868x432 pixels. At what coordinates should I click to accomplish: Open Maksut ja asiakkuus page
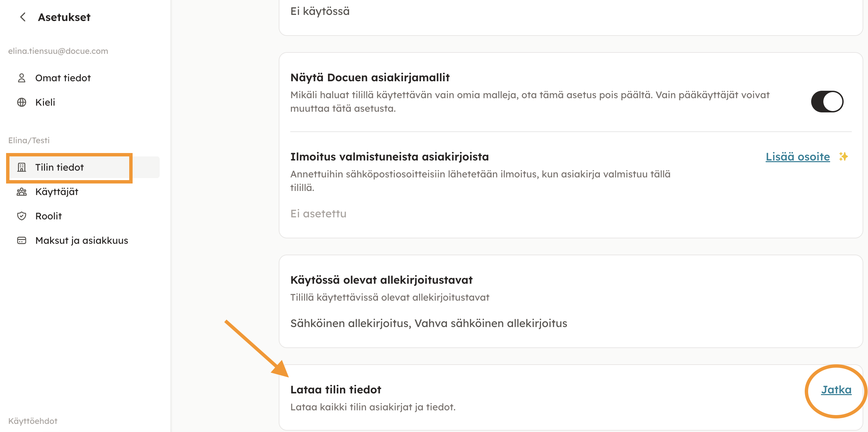(x=82, y=240)
